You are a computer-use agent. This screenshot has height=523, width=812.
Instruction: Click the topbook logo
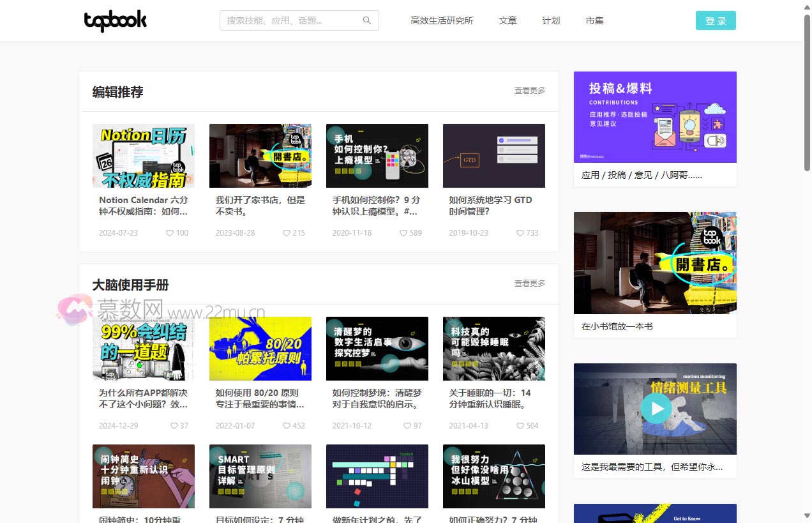115,20
